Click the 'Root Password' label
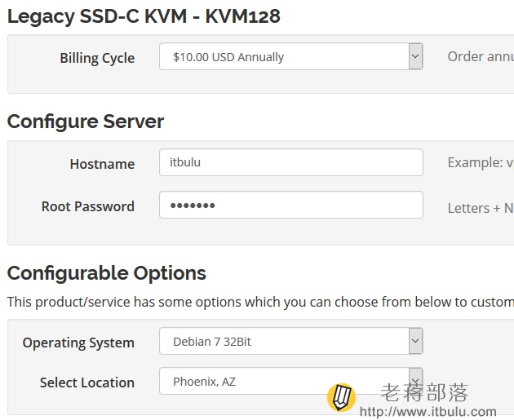Image resolution: width=514 pixels, height=420 pixels. pyautogui.click(x=88, y=206)
